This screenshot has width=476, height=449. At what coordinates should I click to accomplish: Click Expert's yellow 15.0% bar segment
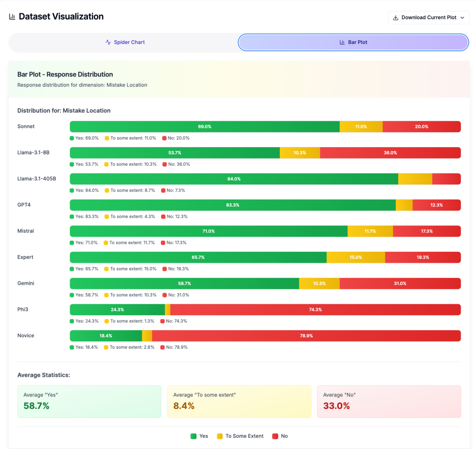point(356,257)
